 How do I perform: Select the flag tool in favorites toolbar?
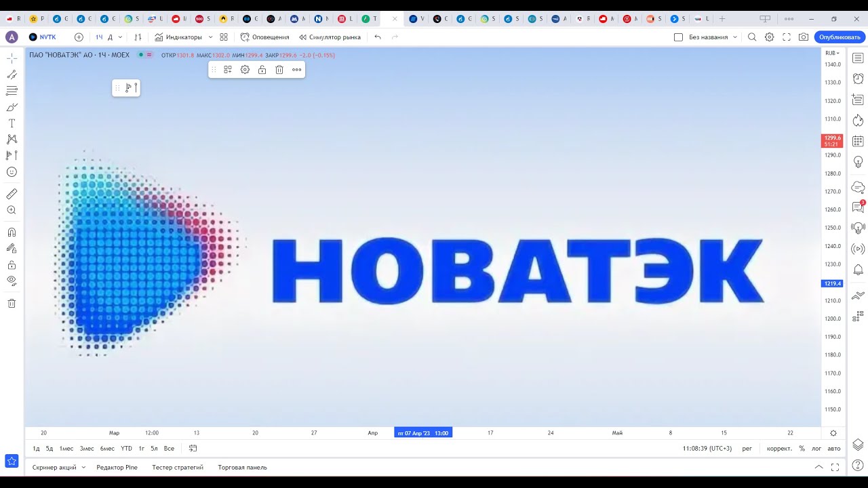point(132,87)
